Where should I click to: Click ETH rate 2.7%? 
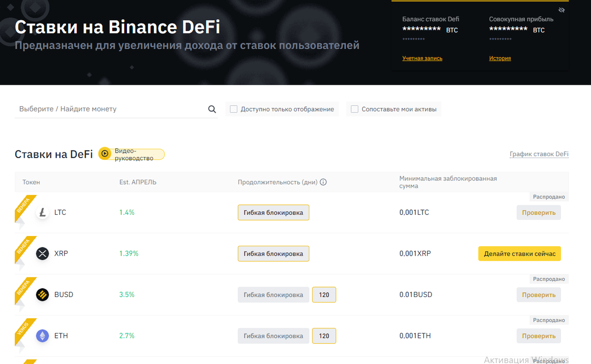tap(127, 336)
